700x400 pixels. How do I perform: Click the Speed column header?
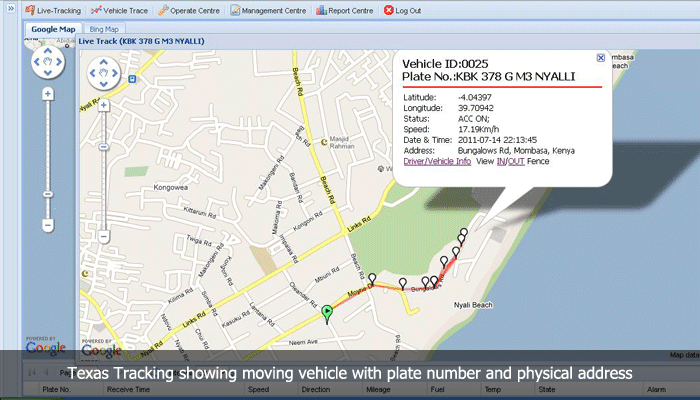coord(258,389)
